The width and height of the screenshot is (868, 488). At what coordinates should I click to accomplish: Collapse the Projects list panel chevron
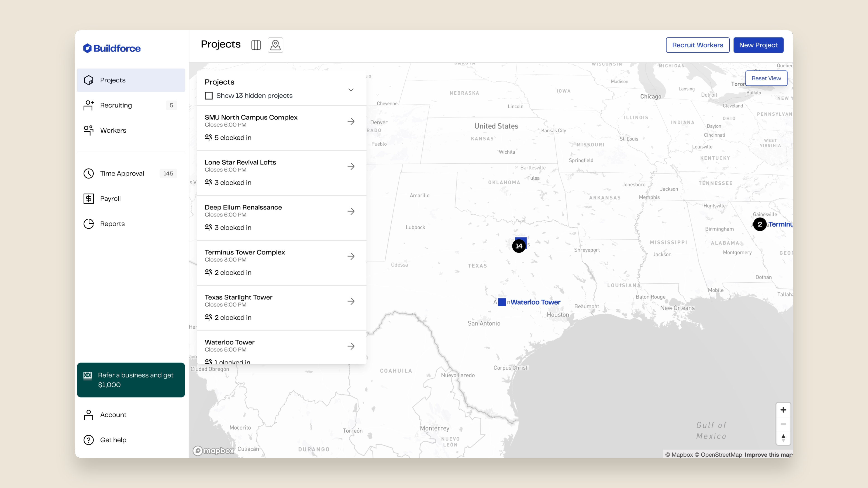point(351,90)
